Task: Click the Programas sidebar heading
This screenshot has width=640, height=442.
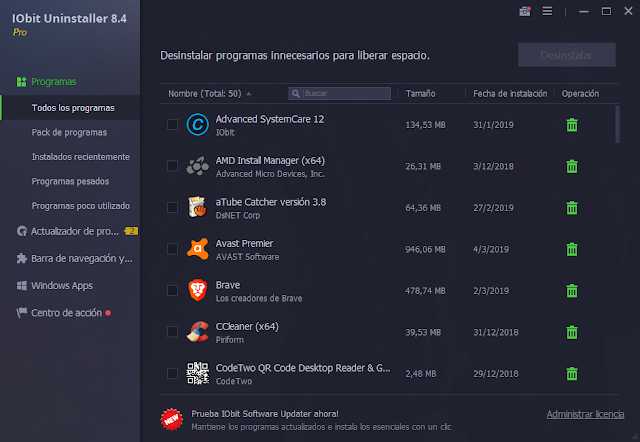Action: click(53, 82)
